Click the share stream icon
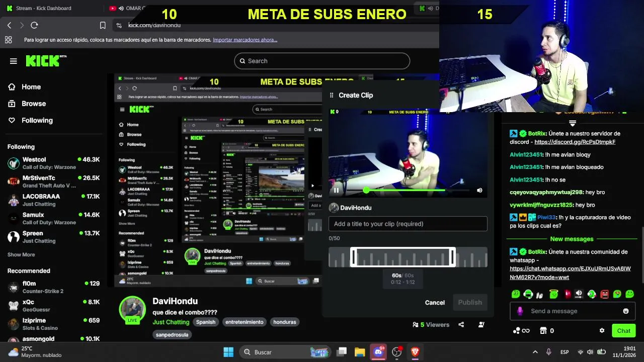Image resolution: width=644 pixels, height=362 pixels. click(461, 325)
